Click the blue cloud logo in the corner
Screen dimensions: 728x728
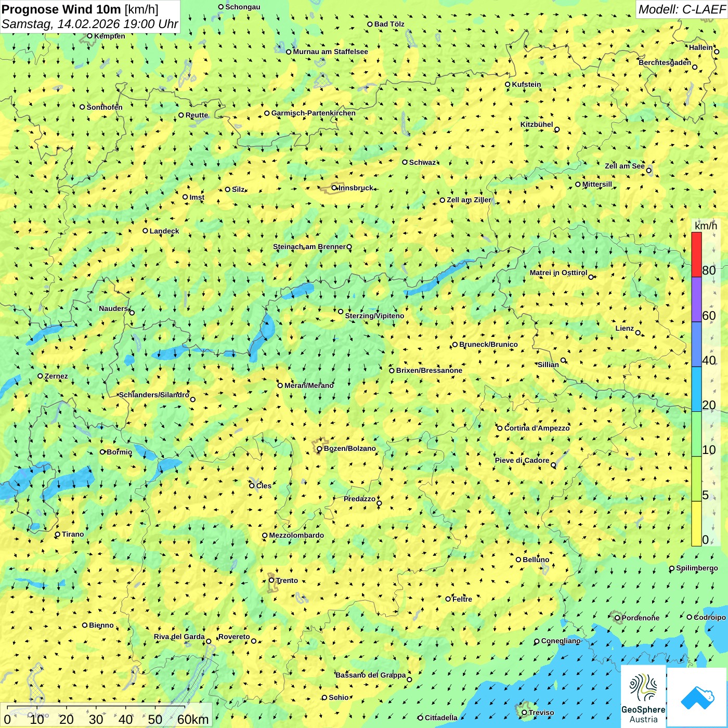(x=697, y=697)
